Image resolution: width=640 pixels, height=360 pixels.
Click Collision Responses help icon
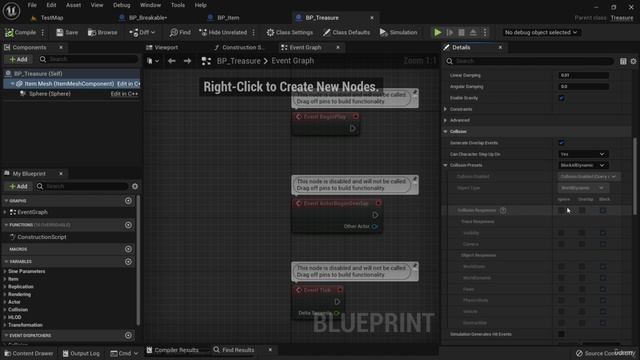503,210
